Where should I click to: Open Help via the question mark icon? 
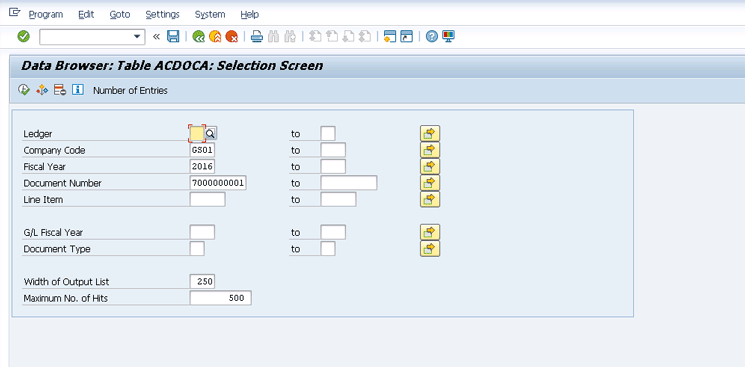point(431,37)
